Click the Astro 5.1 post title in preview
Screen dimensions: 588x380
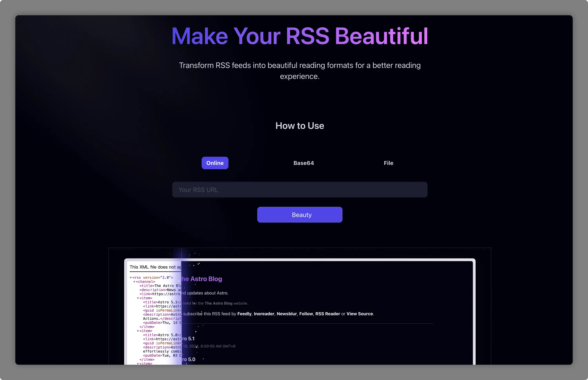pos(188,338)
